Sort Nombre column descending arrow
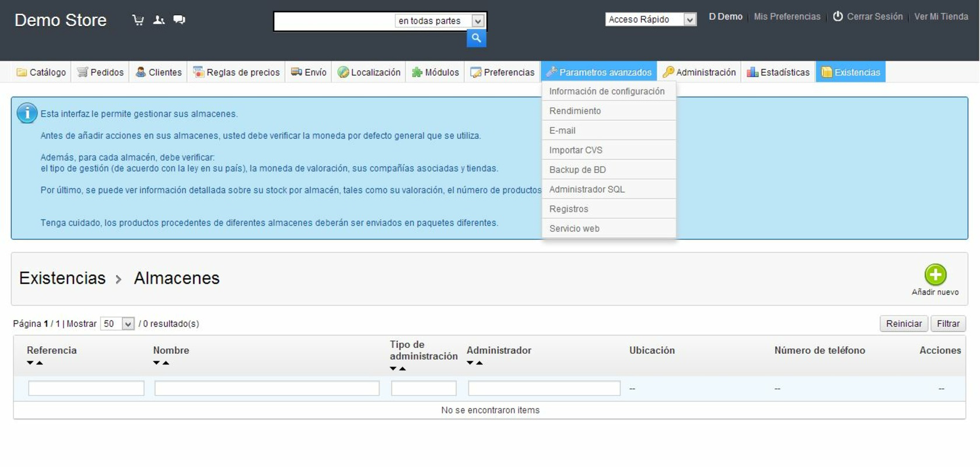The image size is (980, 467). [156, 363]
